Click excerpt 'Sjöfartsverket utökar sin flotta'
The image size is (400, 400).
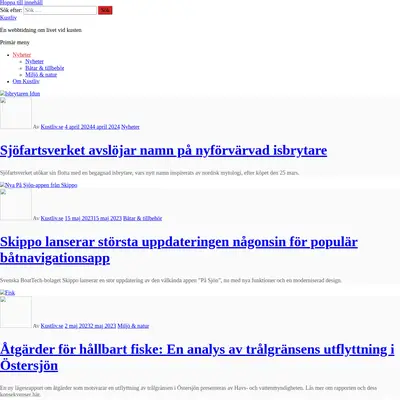point(150,173)
